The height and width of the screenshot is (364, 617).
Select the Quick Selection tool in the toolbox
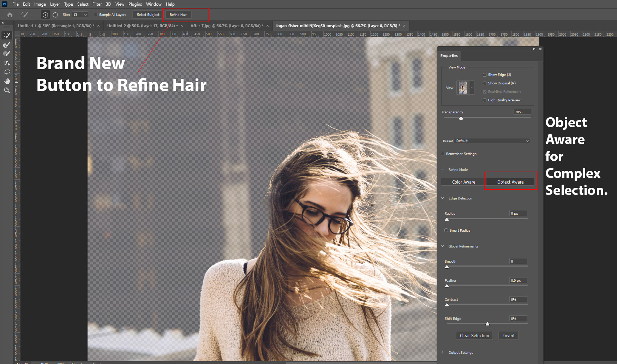(7, 35)
